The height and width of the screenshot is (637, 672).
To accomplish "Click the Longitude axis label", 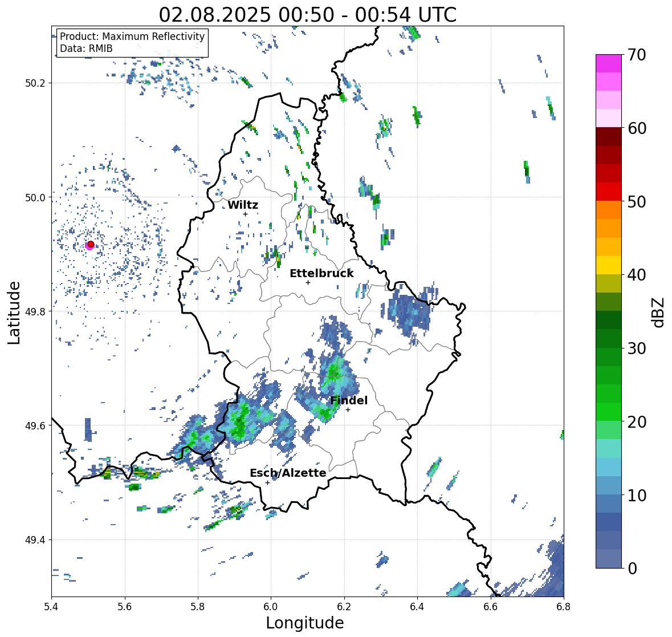I will pyautogui.click(x=305, y=623).
